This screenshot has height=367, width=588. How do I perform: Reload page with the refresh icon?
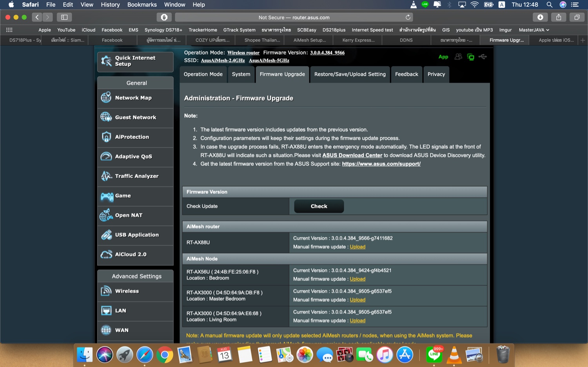point(408,17)
